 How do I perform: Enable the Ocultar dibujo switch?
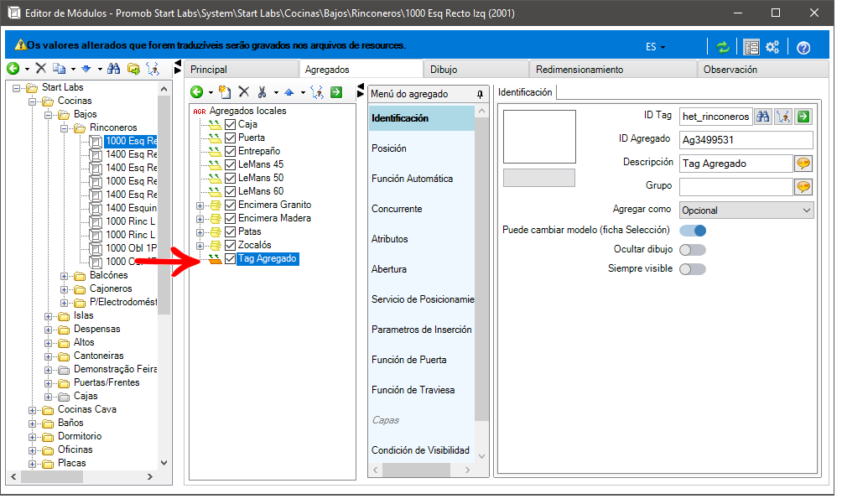tap(693, 250)
